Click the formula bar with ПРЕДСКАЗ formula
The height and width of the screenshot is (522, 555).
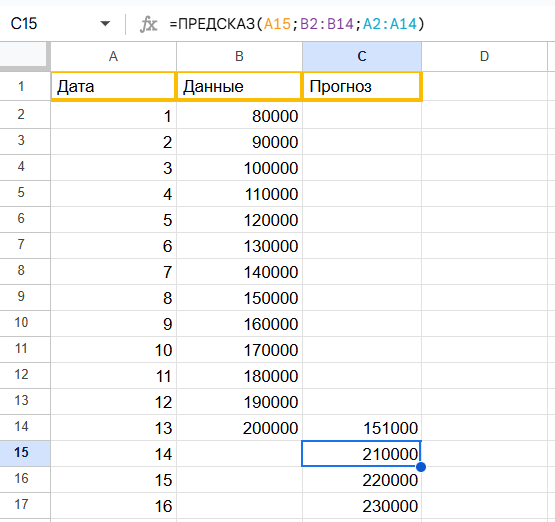[297, 24]
